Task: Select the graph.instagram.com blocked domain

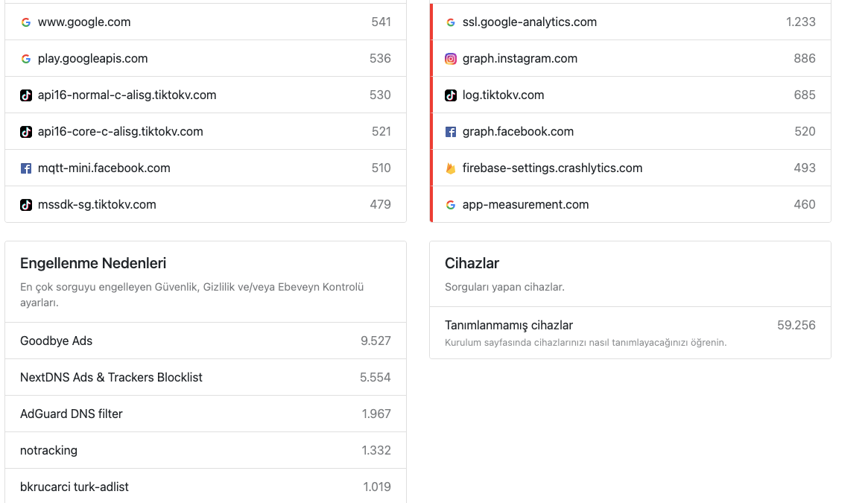Action: click(x=520, y=59)
